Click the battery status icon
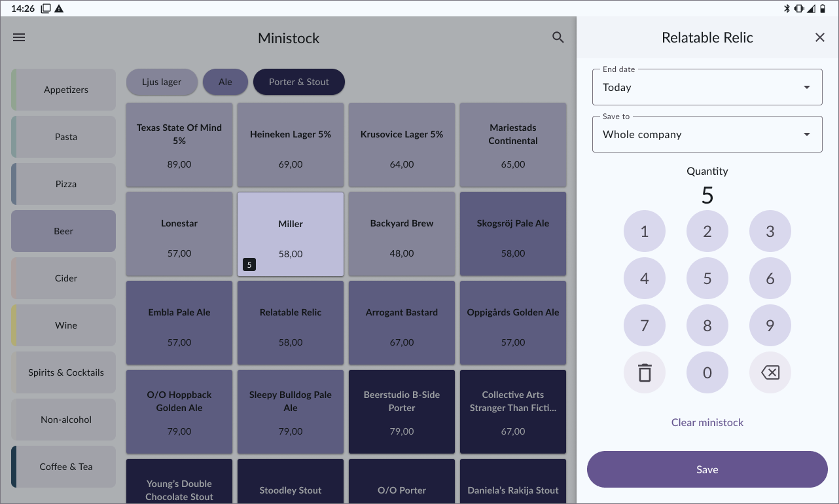The height and width of the screenshot is (504, 839). click(822, 9)
